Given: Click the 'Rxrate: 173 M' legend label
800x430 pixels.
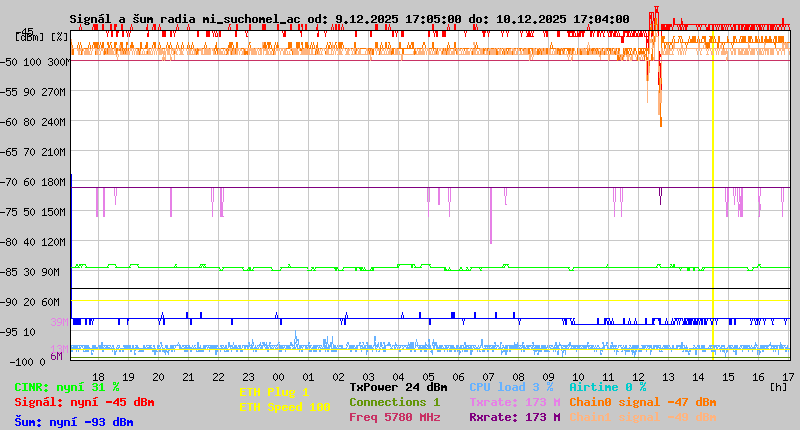Looking at the screenshot, I should (x=515, y=417).
